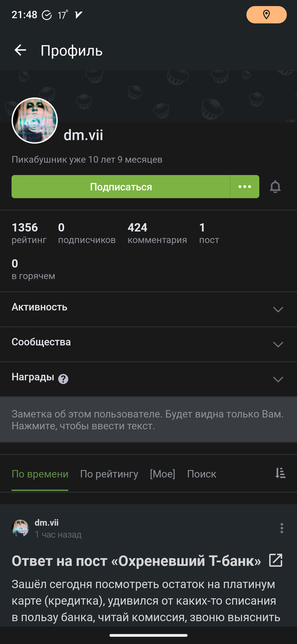The width and height of the screenshot is (297, 644).
Task: Tap the orange location pill indicator
Action: (266, 15)
